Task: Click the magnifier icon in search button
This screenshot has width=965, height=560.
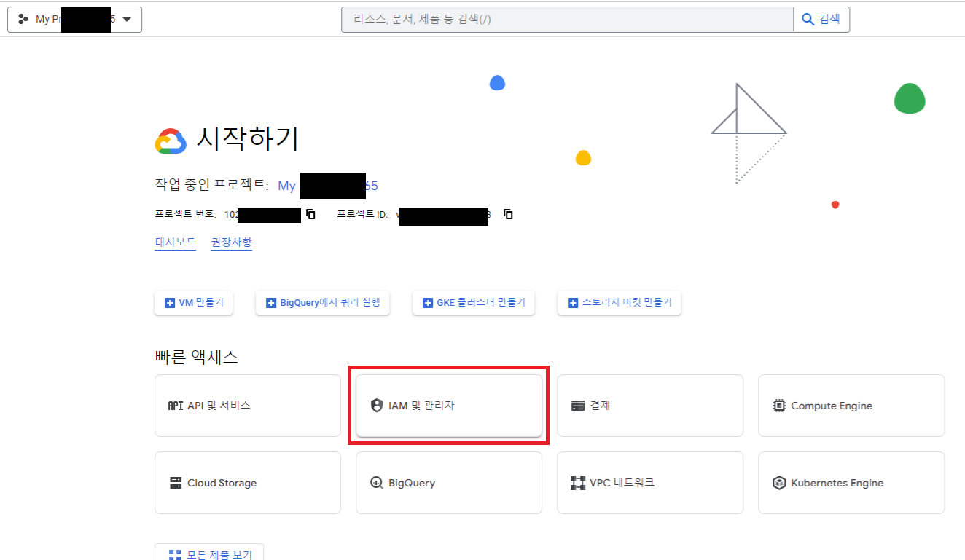Action: (x=808, y=20)
